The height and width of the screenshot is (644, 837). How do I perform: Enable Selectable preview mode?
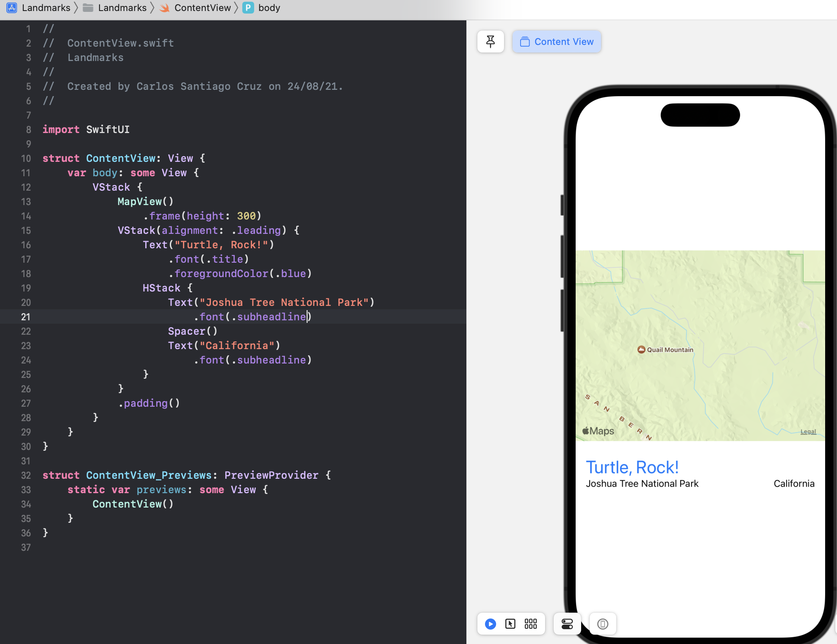click(x=510, y=624)
